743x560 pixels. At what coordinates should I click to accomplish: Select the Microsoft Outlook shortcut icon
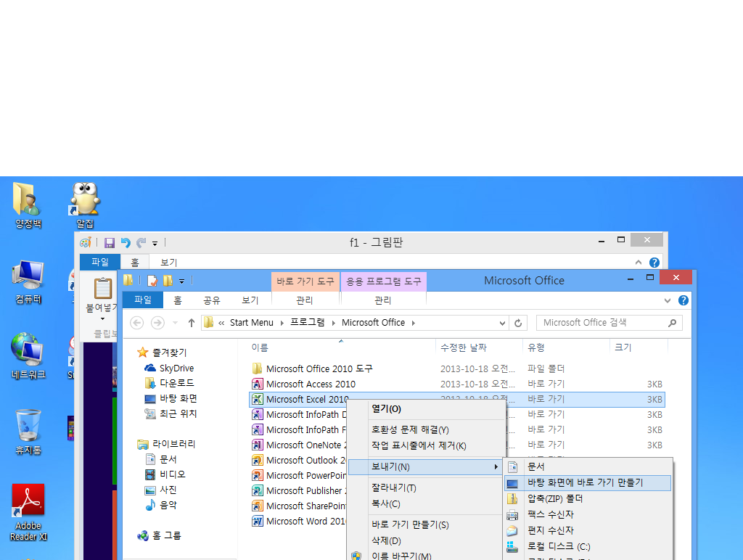[x=258, y=460]
